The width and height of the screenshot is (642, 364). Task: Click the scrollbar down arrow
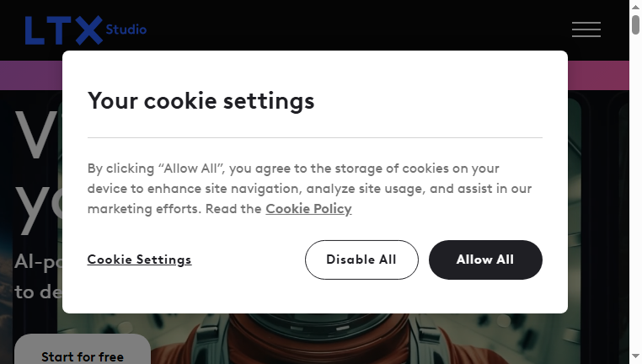click(635, 356)
